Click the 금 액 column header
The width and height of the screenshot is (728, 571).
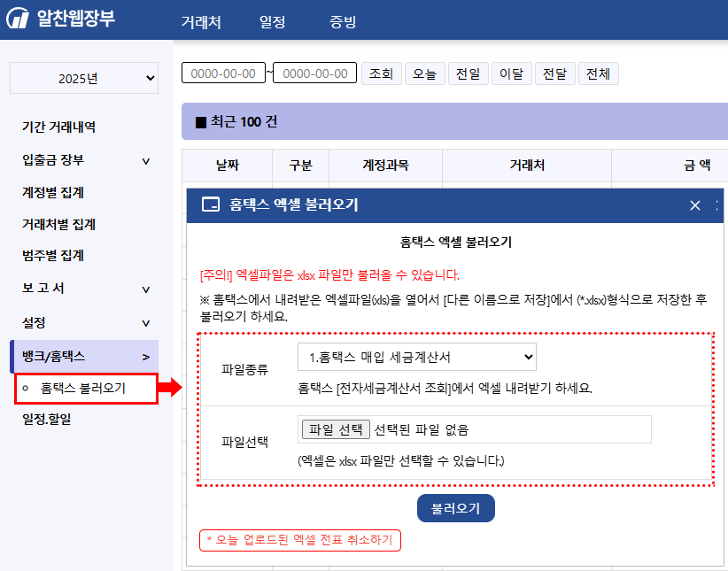point(696,166)
